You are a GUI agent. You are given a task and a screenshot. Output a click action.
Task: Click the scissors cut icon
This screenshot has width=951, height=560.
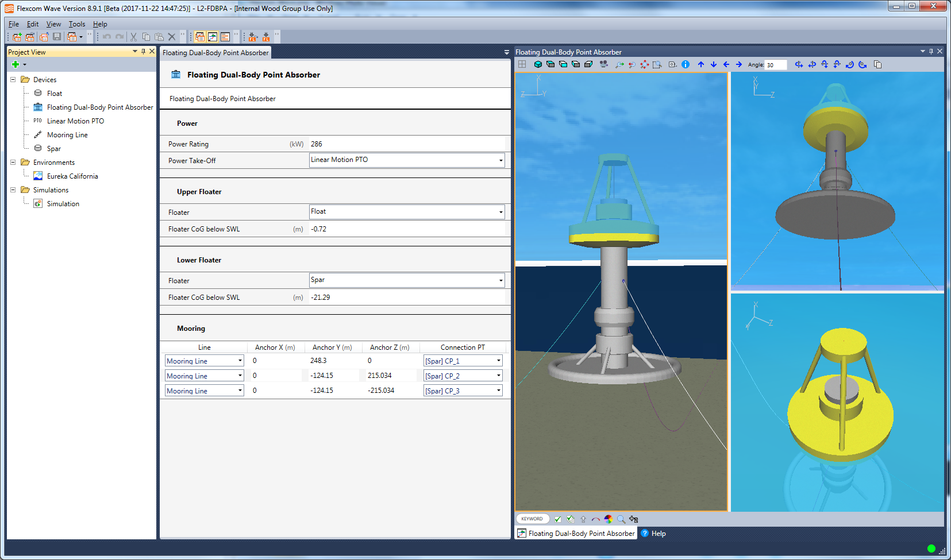click(133, 37)
